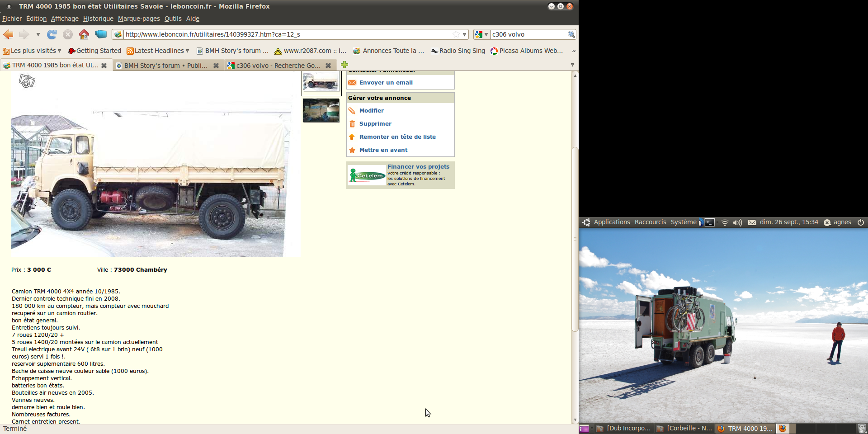This screenshot has height=434, width=868.
Task: Expand the Les plus visités bookmark folder
Action: click(x=32, y=51)
